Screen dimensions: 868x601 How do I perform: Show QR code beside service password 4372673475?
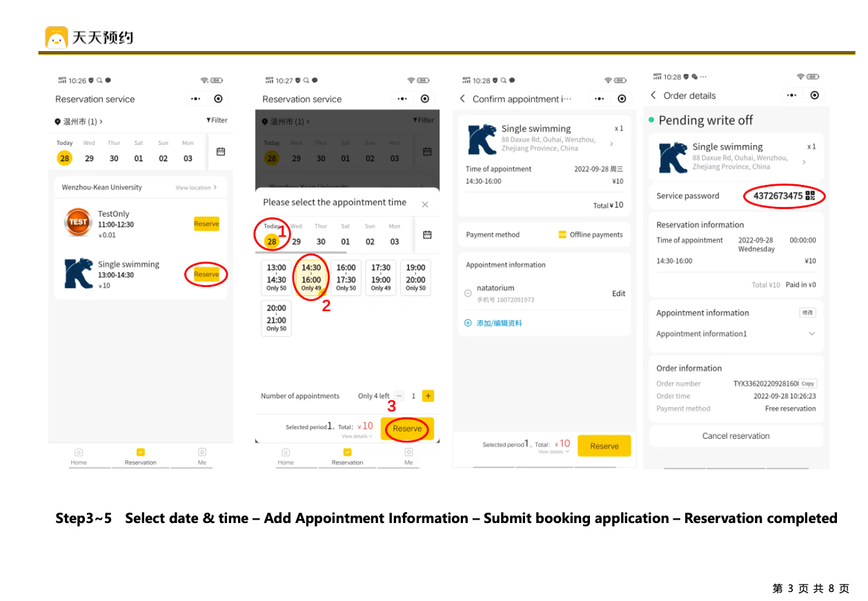(810, 196)
